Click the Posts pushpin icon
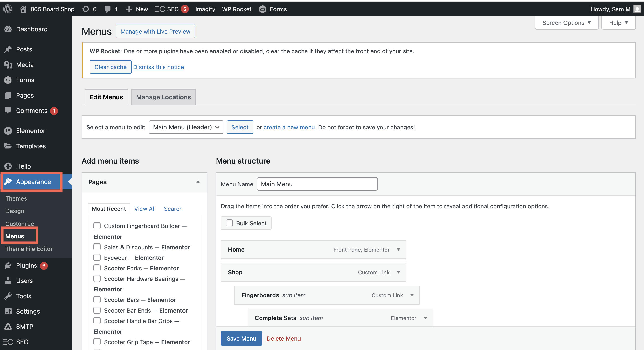 [8, 49]
